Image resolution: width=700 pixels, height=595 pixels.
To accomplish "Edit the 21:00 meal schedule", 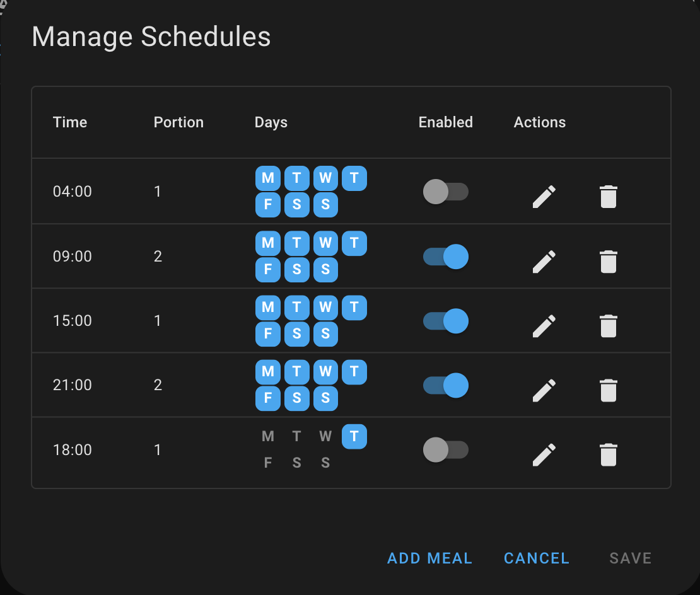I will (544, 390).
